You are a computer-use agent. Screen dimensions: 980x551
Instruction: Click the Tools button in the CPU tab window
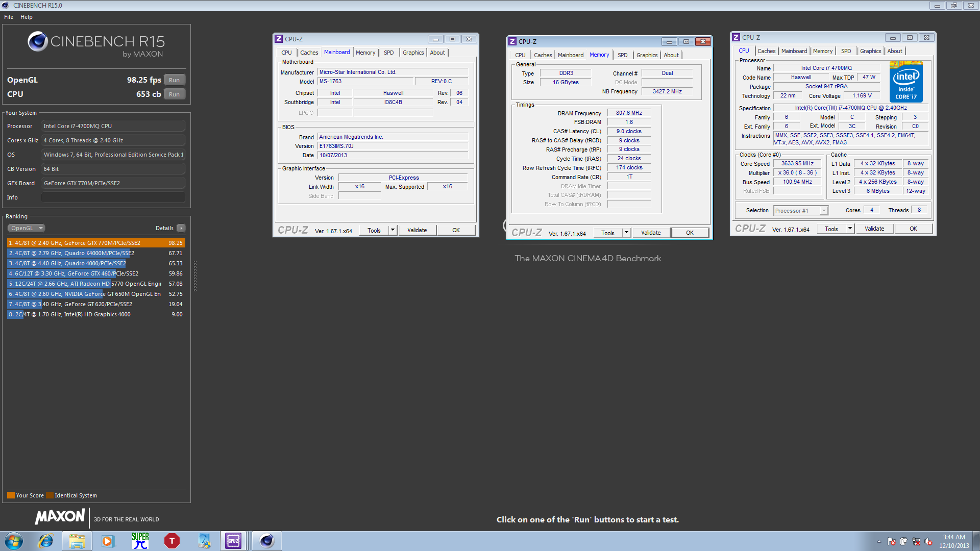[831, 229]
